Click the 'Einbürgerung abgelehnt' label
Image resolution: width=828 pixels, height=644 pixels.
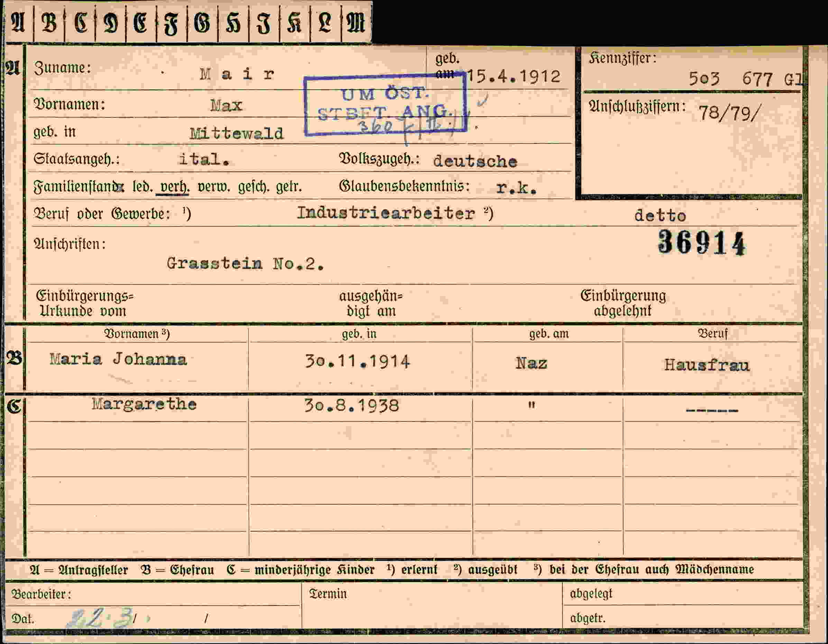pos(623,303)
